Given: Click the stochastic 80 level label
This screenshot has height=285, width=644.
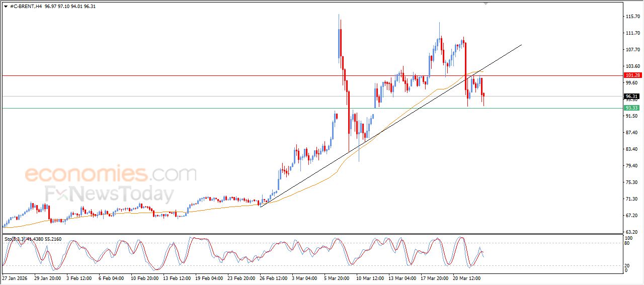Looking at the screenshot, I should 627,244.
